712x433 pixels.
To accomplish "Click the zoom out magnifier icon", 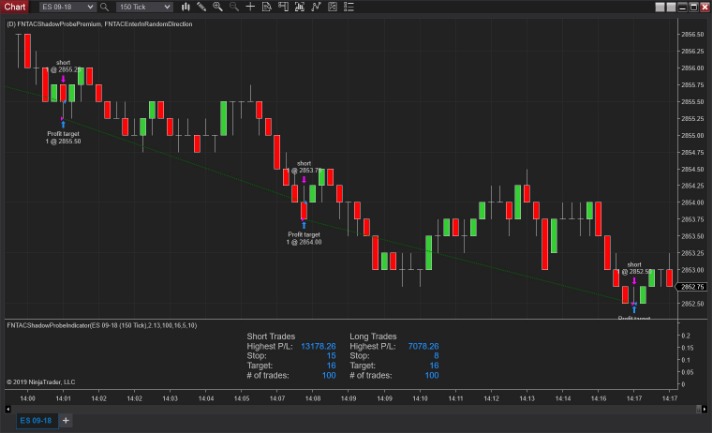I will (x=234, y=7).
